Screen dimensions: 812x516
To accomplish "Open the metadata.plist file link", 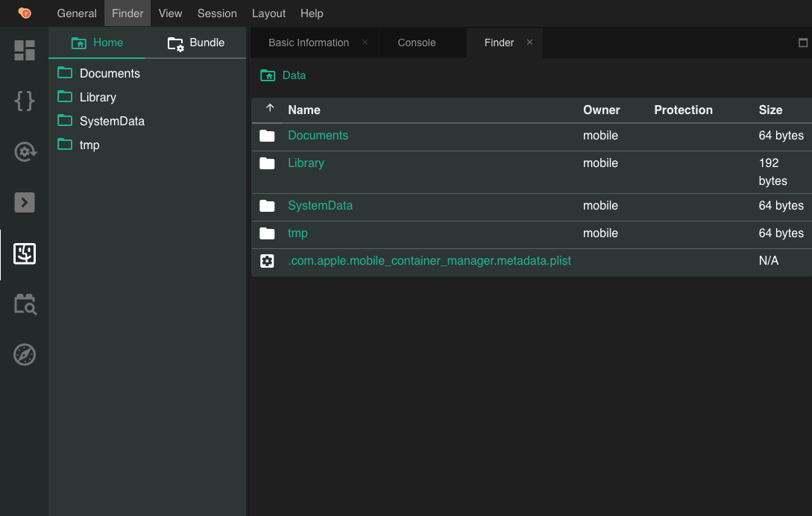I will point(429,261).
